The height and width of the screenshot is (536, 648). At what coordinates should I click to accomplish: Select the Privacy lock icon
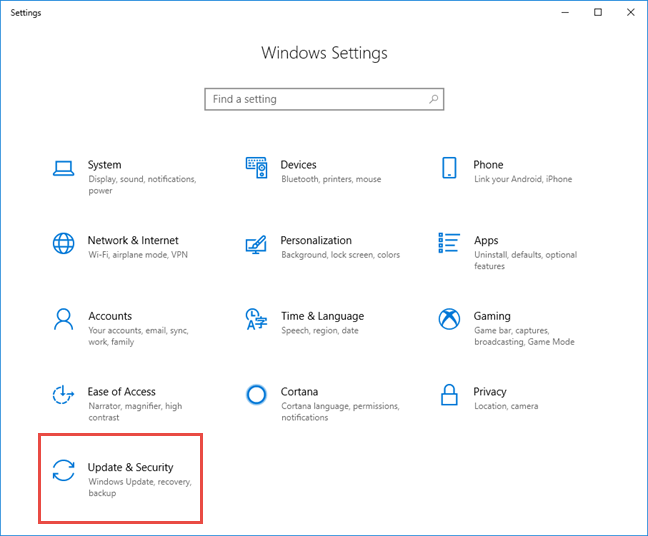[450, 395]
